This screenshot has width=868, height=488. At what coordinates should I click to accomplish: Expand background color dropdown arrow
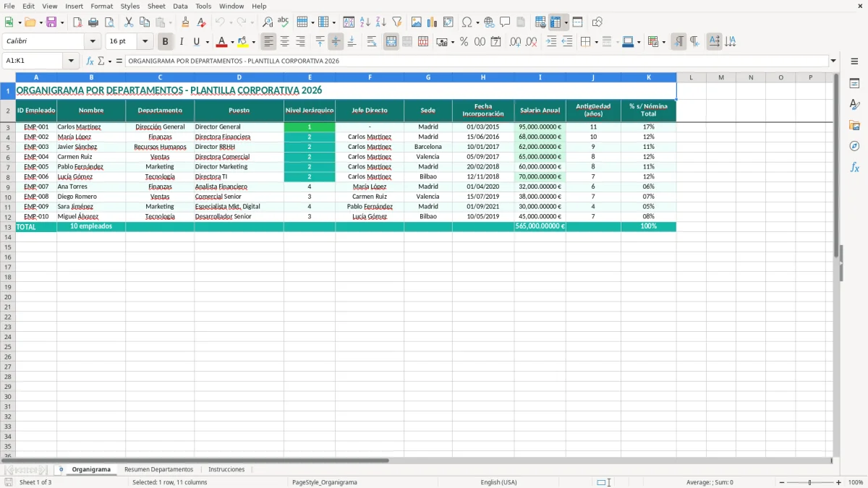pos(253,42)
